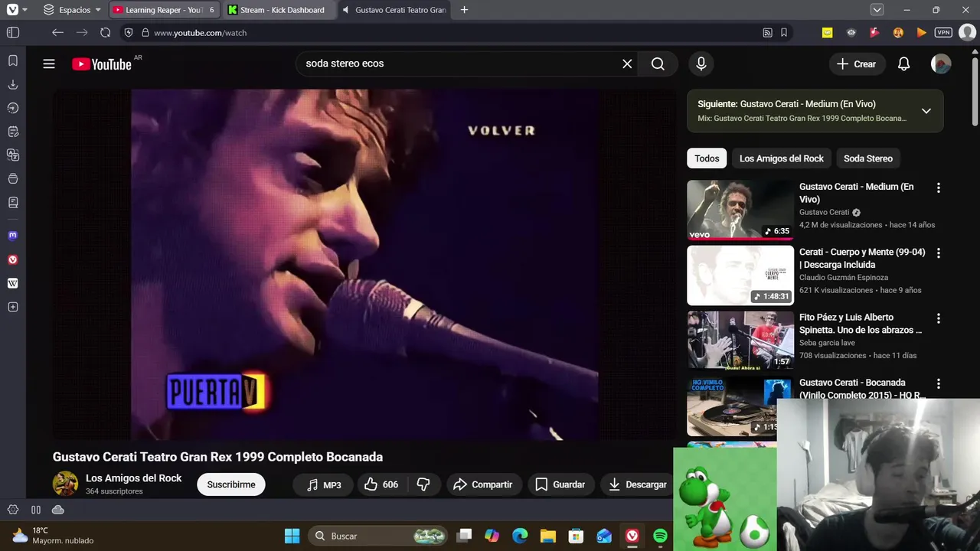The image size is (980, 551).
Task: Bookmark this page from address bar
Action: coord(784,33)
